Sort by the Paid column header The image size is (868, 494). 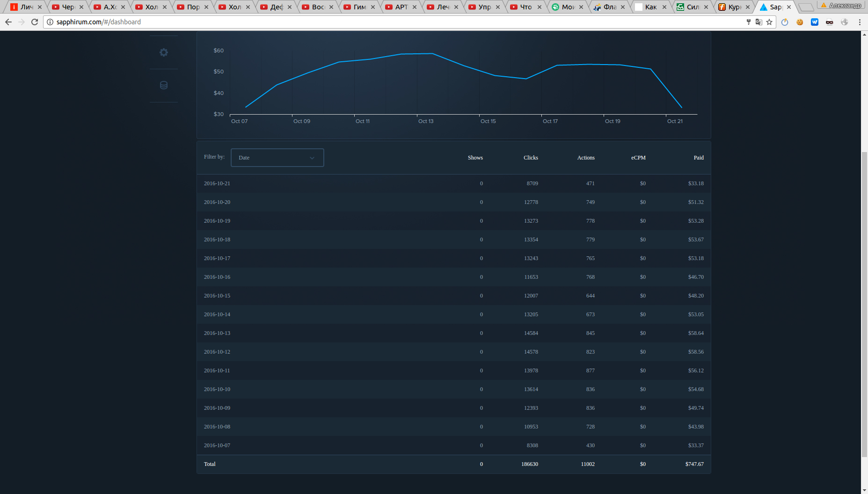coord(699,158)
